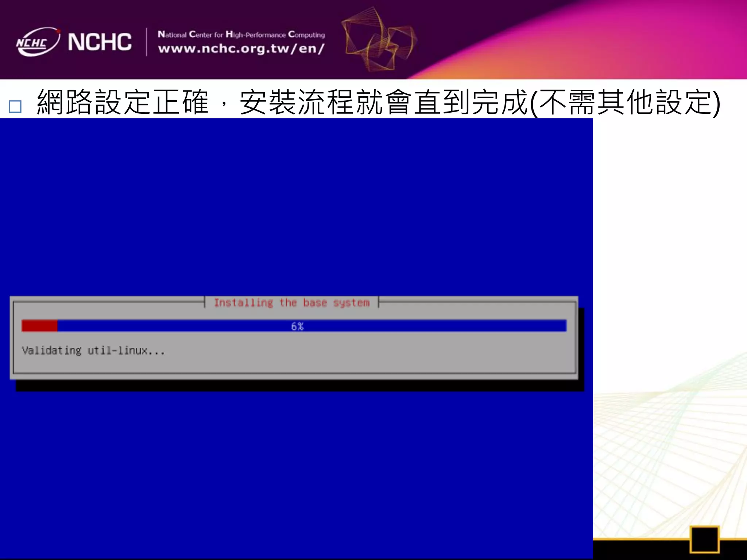Viewport: 747px width, 560px height.
Task: Click the '6%' progress percentage label
Action: [x=297, y=326]
